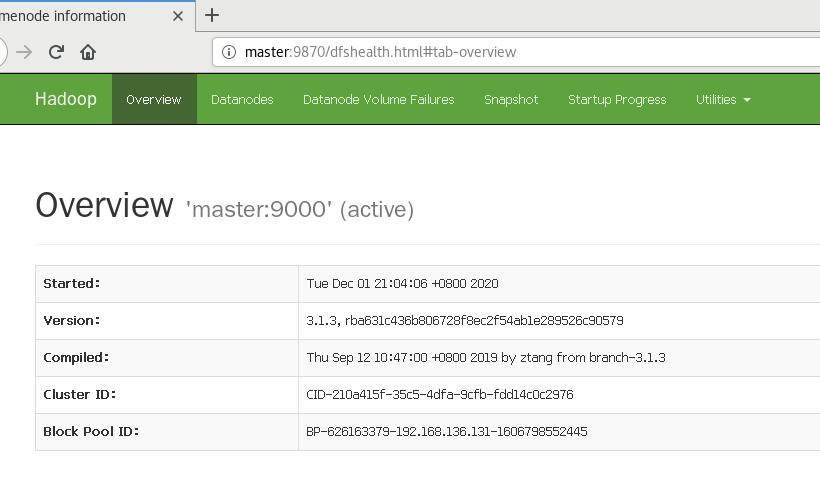
Task: Click the forward navigation arrow
Action: pos(25,52)
